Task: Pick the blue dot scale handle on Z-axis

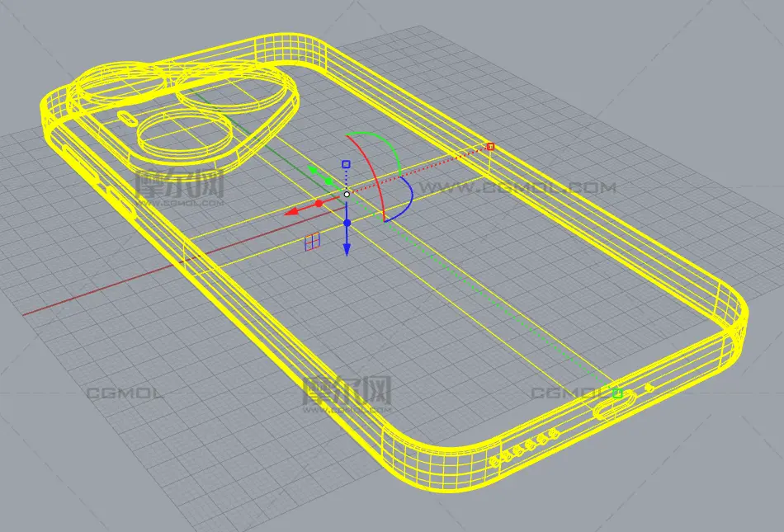Action: coord(347,223)
